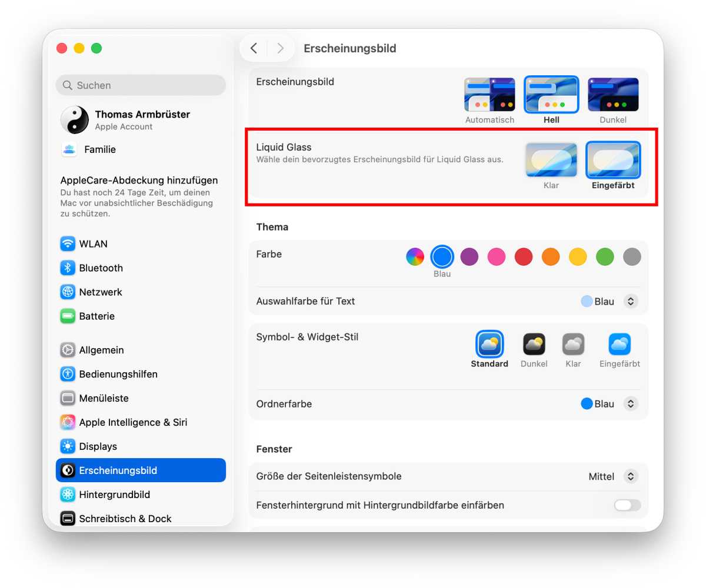The height and width of the screenshot is (588, 706).
Task: Open Apple Intelligence & Siri settings
Action: 133,422
